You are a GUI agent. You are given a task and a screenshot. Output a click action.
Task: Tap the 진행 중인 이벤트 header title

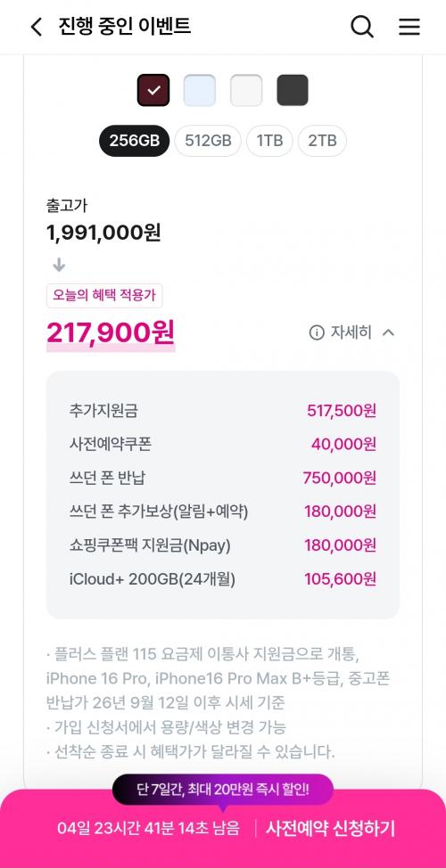coord(124,27)
